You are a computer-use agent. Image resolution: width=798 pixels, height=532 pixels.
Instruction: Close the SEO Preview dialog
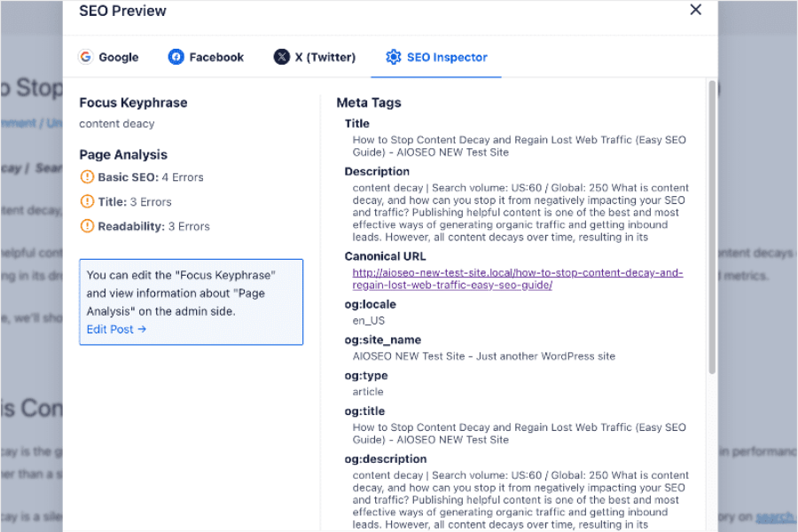pyautogui.click(x=695, y=10)
